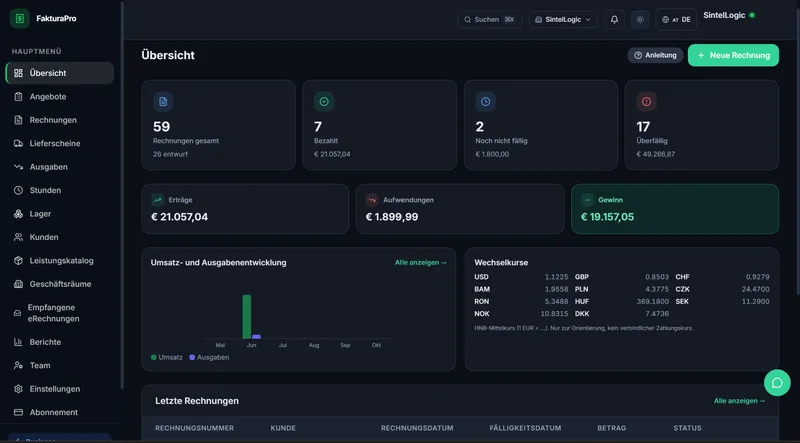Click the FÄLLIGKEITSDATUM column header
Screen dimensions: 800x443
point(525,428)
